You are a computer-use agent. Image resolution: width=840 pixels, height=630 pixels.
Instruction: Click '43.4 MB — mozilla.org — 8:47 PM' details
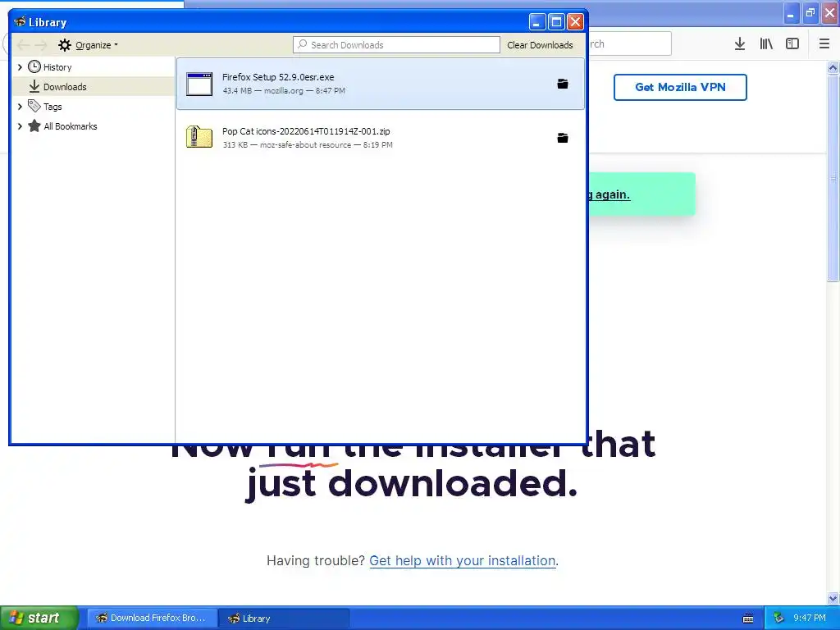(x=284, y=91)
